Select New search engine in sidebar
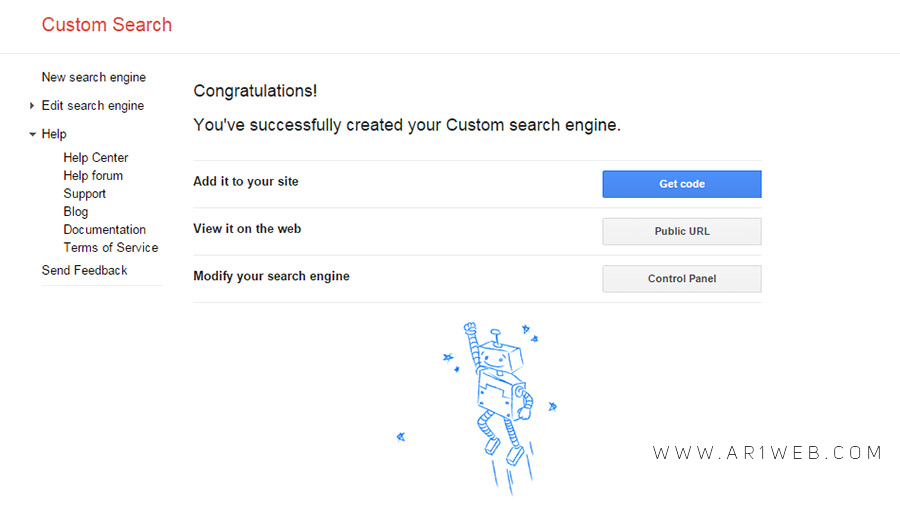This screenshot has height=518, width=900. 94,77
